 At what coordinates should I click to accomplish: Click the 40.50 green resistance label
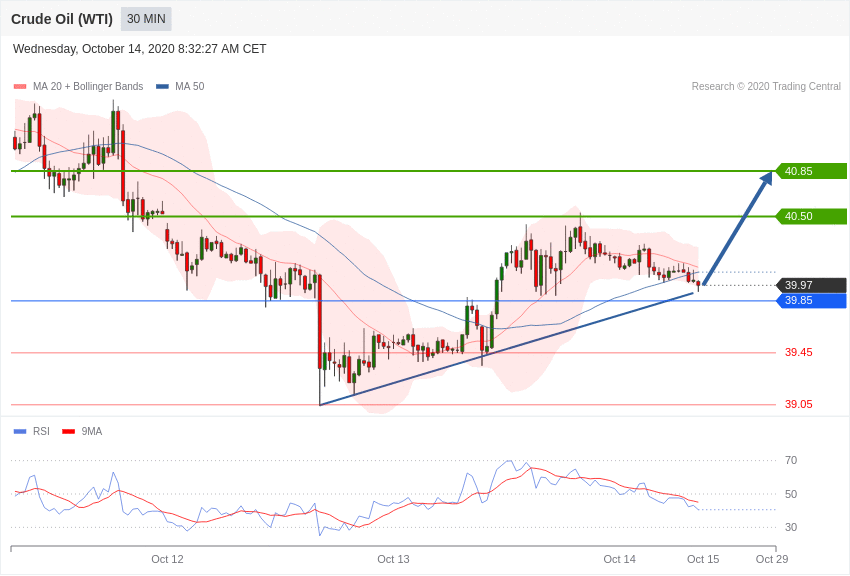[812, 216]
